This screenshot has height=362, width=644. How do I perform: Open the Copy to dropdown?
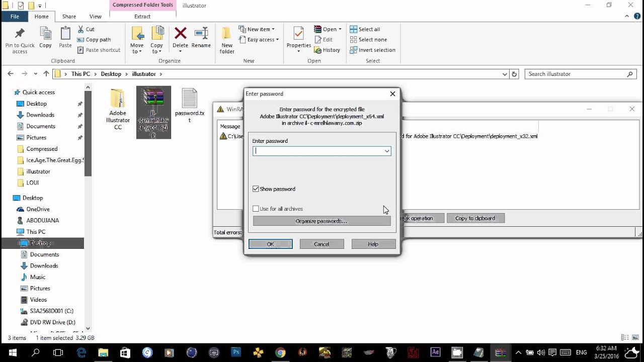[157, 48]
